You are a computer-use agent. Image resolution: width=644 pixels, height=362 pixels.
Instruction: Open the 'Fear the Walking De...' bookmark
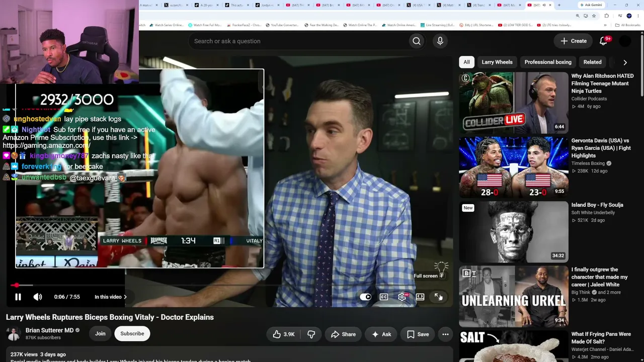click(x=323, y=25)
